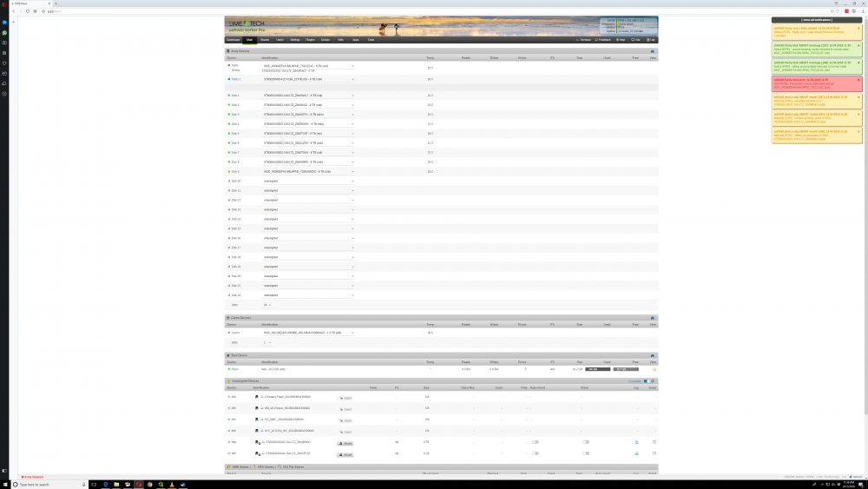Click the Parity 2 device link
The width and height of the screenshot is (868, 489).
point(236,79)
